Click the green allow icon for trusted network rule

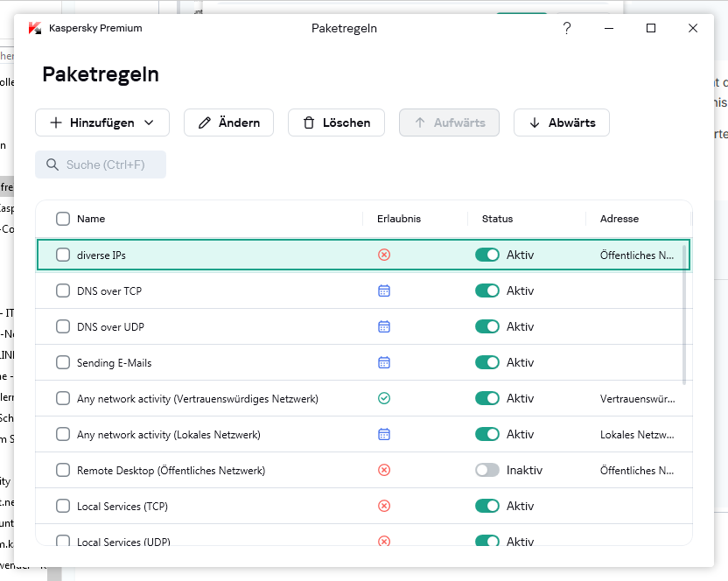pos(383,398)
